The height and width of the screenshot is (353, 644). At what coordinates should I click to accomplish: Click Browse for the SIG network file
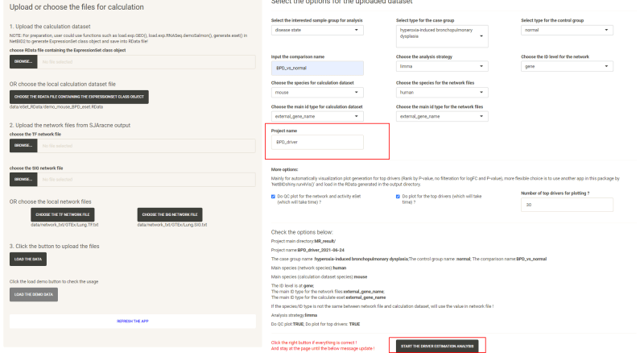pyautogui.click(x=23, y=180)
